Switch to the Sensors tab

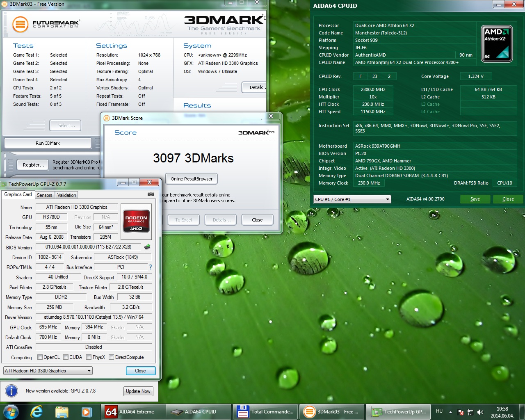click(x=44, y=195)
